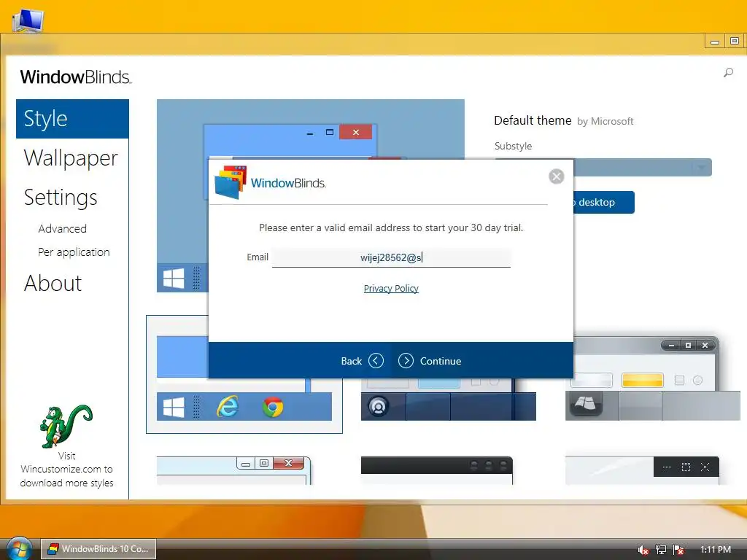Go to Settings section
The image size is (747, 560).
(x=61, y=198)
